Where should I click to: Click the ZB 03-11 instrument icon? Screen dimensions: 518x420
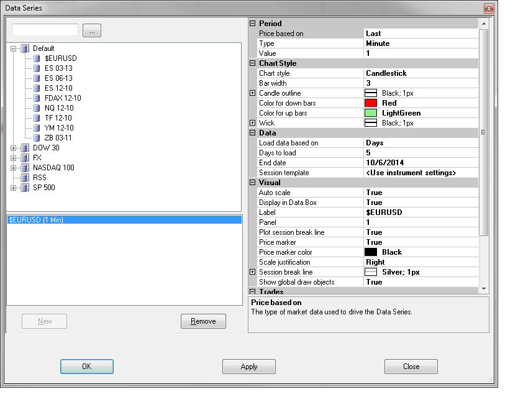(x=37, y=138)
